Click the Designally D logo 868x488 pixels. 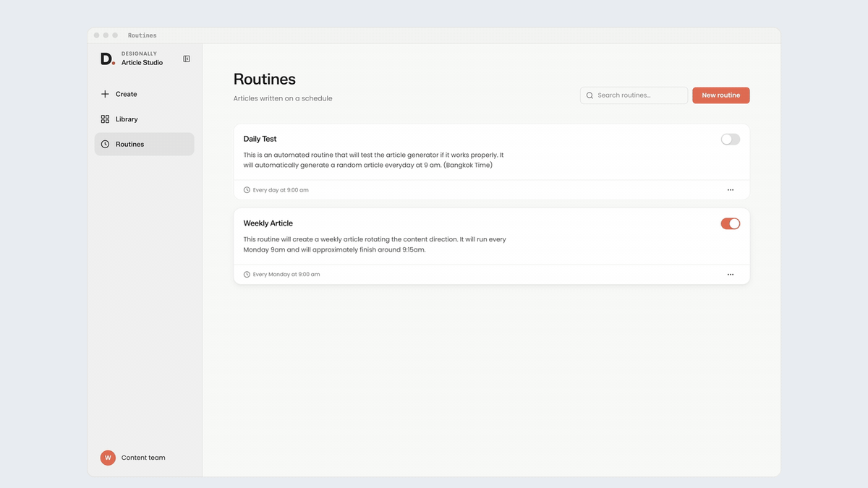point(108,59)
